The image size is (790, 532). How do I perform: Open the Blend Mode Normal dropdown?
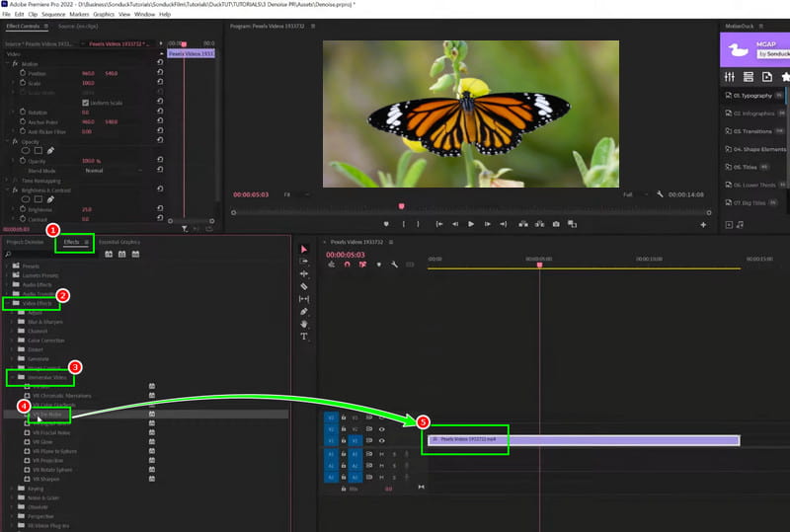[113, 171]
